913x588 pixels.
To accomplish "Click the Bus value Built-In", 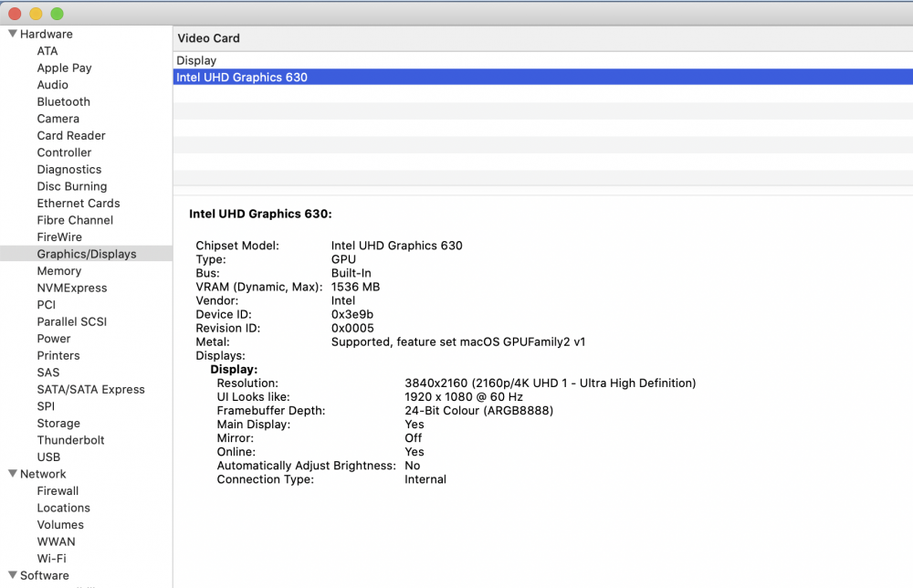I will 352,273.
